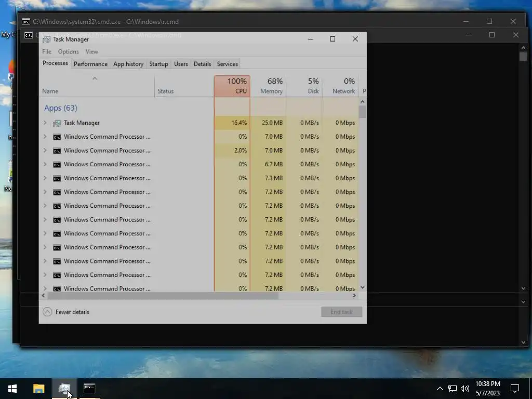Minimize the Task Manager window
The height and width of the screenshot is (399, 532).
coord(310,39)
